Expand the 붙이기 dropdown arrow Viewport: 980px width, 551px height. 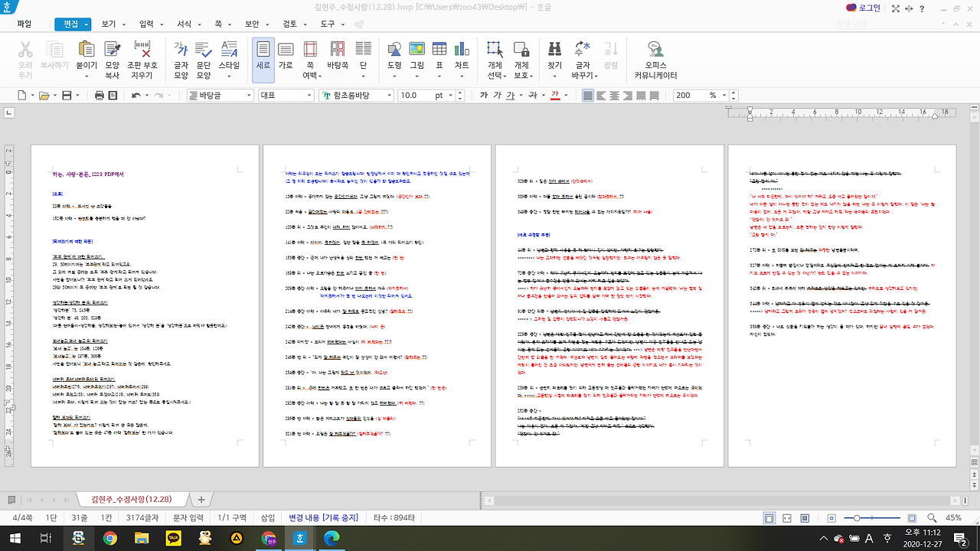[86, 76]
